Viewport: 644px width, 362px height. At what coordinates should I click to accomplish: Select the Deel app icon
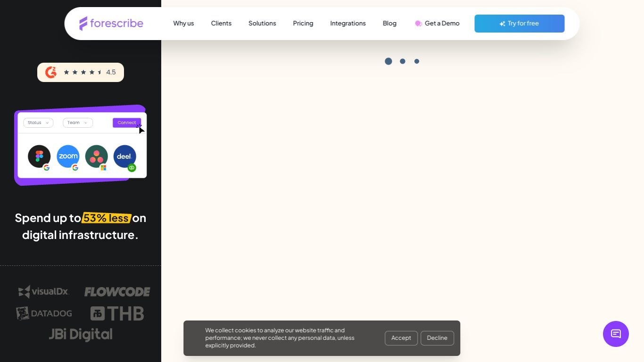[124, 156]
